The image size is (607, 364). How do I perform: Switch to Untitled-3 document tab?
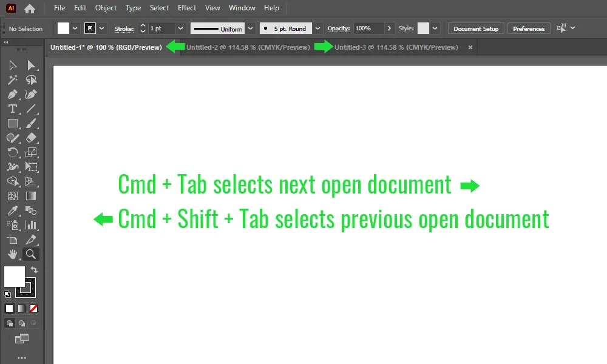[x=396, y=47]
